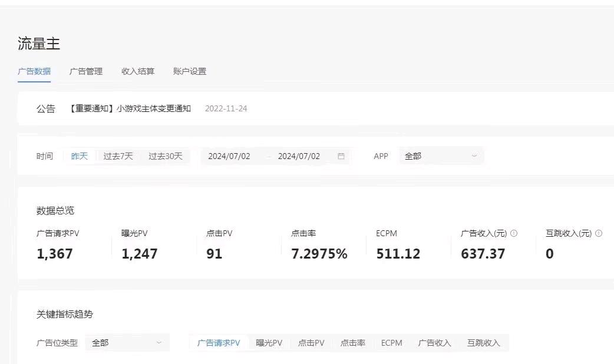
Task: Expand the 广告位类型 全部 dropdown
Action: [127, 342]
